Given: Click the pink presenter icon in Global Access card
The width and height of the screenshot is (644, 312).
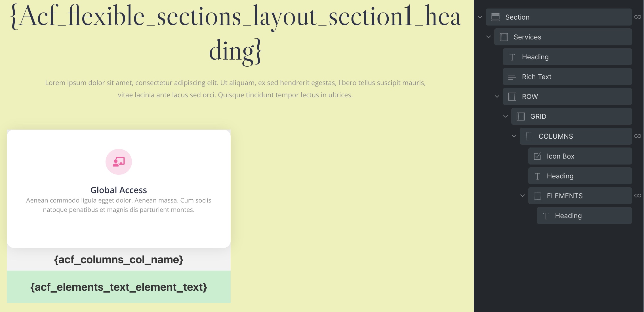Looking at the screenshot, I should 119,162.
